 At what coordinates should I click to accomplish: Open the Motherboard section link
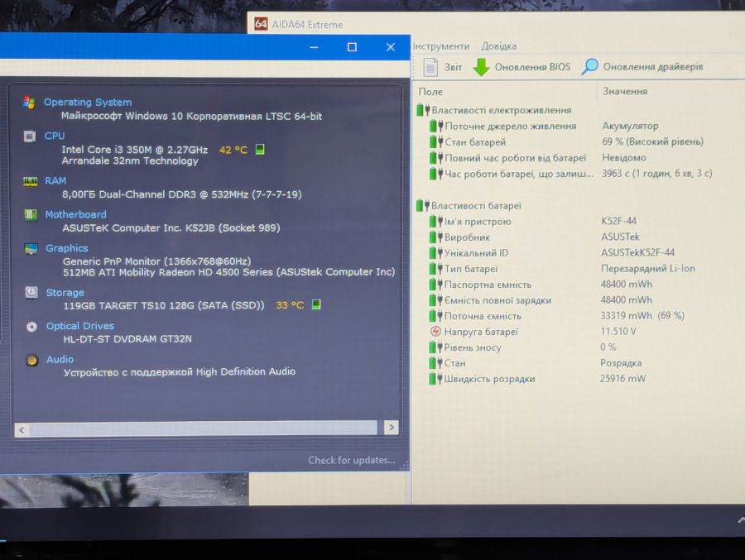[76, 215]
